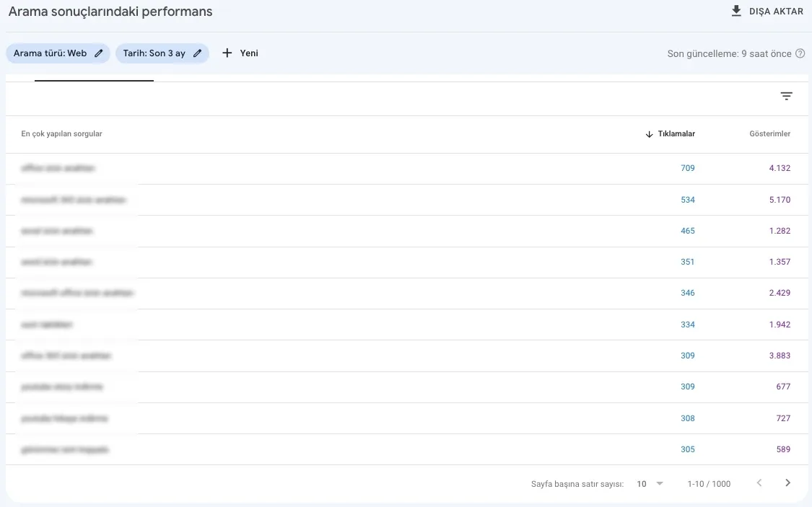
Task: Select the impressions value 1.942
Action: pyautogui.click(x=780, y=325)
